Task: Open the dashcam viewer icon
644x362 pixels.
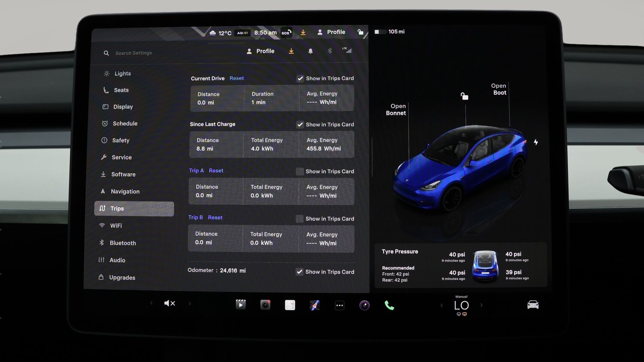Action: [x=265, y=305]
